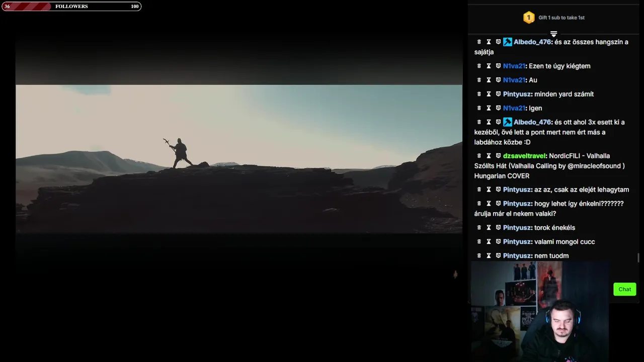
Task: Open Albedo_476's profile on "összes hangszín" message
Action: 532,42
